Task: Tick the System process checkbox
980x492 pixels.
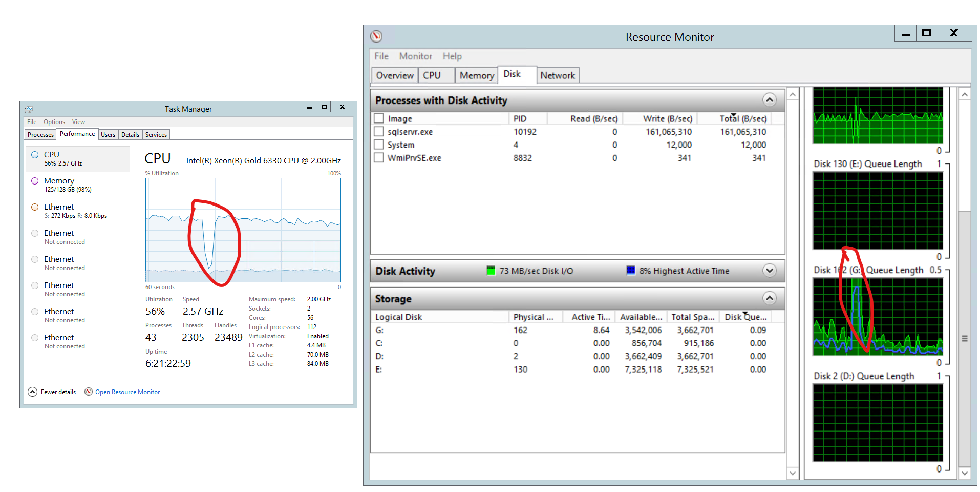Action: [379, 145]
